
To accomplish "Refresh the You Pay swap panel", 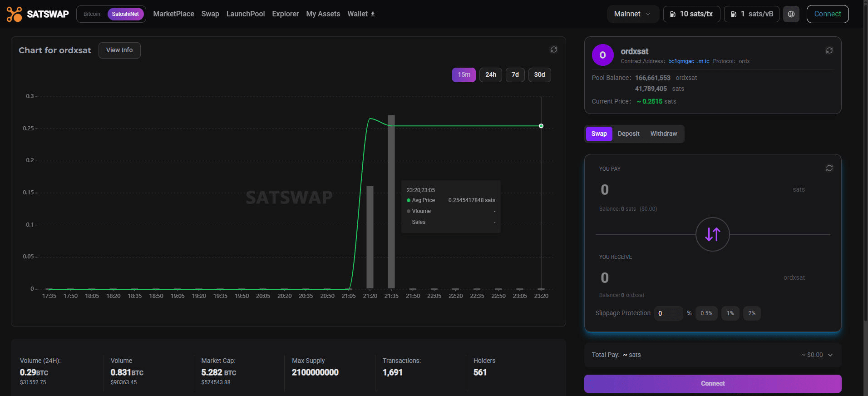I will click(829, 168).
